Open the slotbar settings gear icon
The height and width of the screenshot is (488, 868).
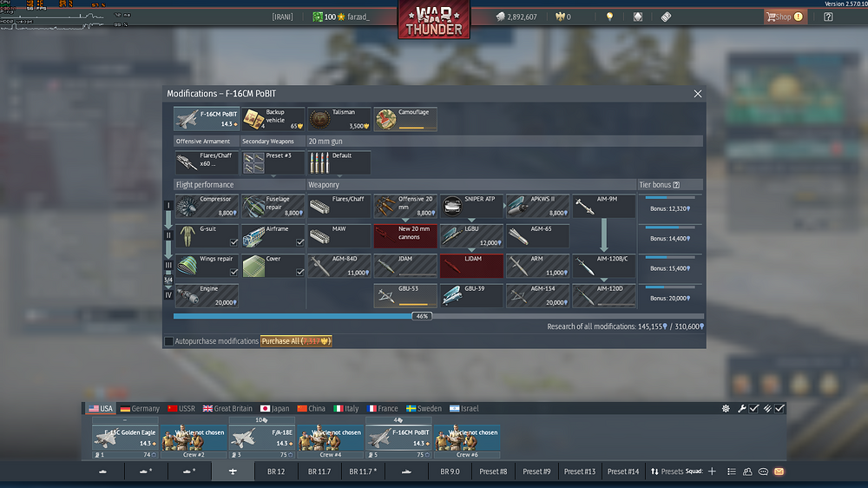[726, 408]
